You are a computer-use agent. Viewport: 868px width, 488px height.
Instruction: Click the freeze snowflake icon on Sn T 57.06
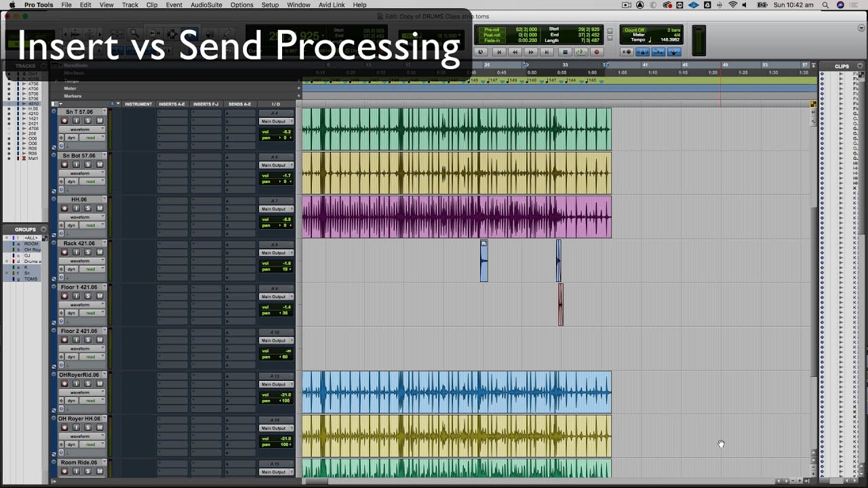(62, 138)
